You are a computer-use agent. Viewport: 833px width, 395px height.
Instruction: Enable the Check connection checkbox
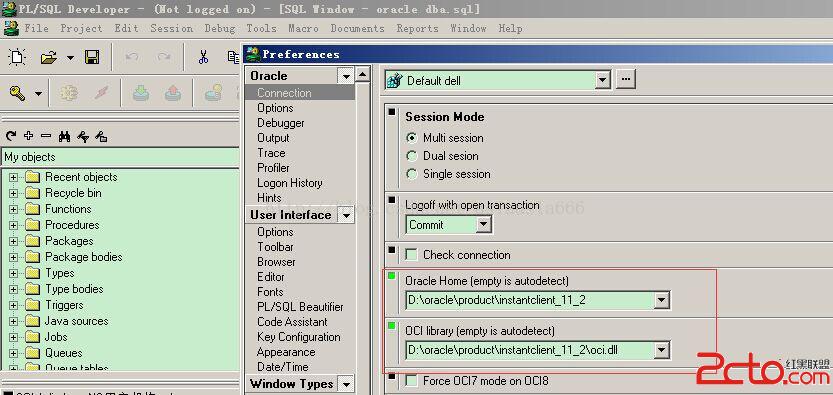(411, 255)
